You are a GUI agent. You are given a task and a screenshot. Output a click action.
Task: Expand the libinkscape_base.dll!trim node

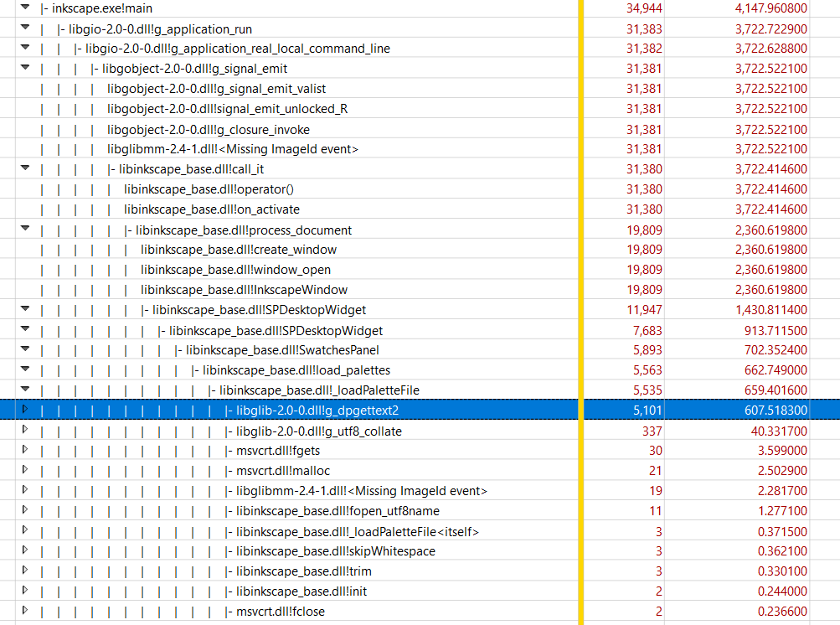tap(24, 571)
